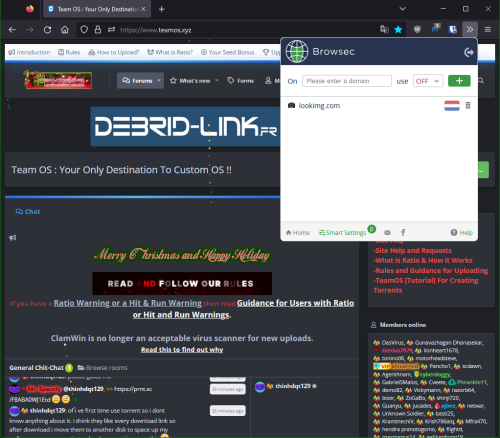Open the Browsec Facebook icon
This screenshot has height=438, width=500.
[403, 232]
